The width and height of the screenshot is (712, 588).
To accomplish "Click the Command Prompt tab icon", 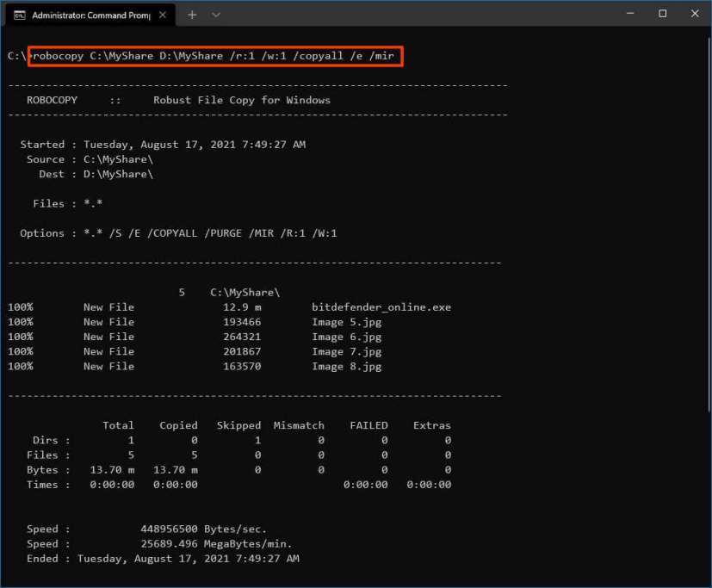I will 20,15.
